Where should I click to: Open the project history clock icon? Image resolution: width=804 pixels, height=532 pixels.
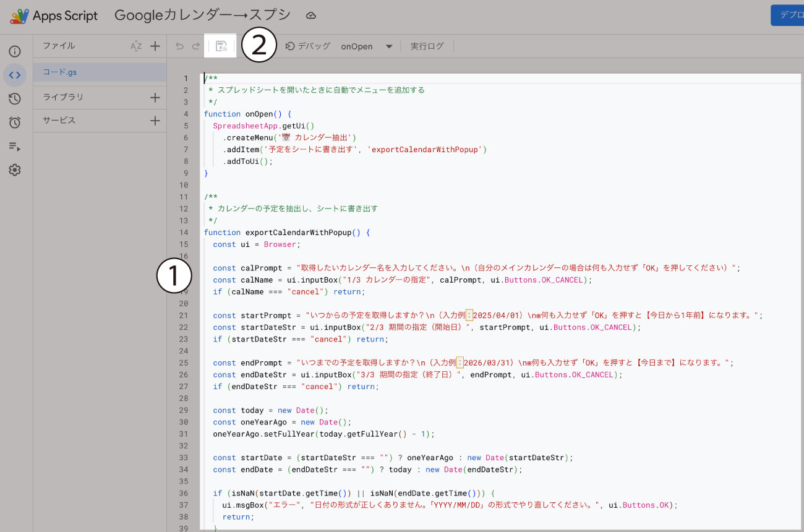[x=15, y=98]
